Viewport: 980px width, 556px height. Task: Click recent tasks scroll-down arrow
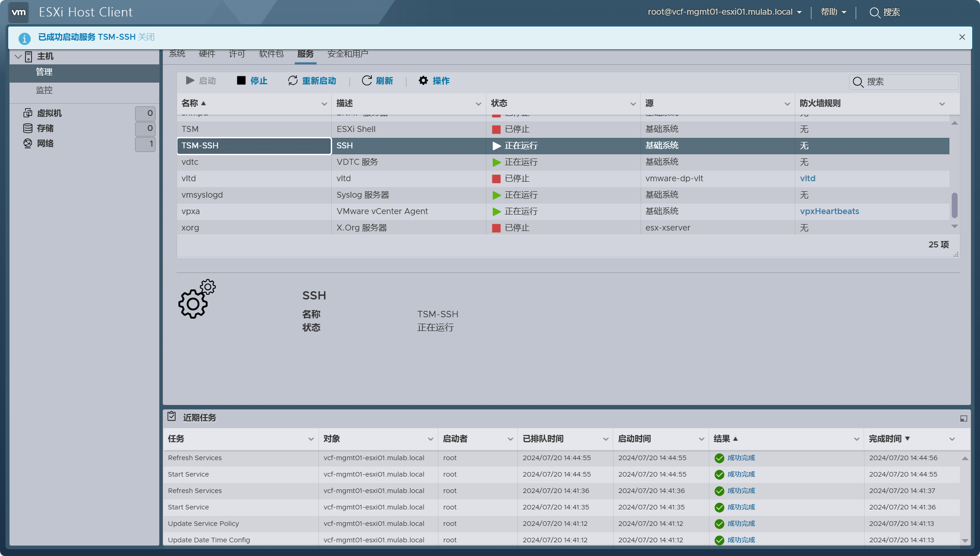click(965, 540)
